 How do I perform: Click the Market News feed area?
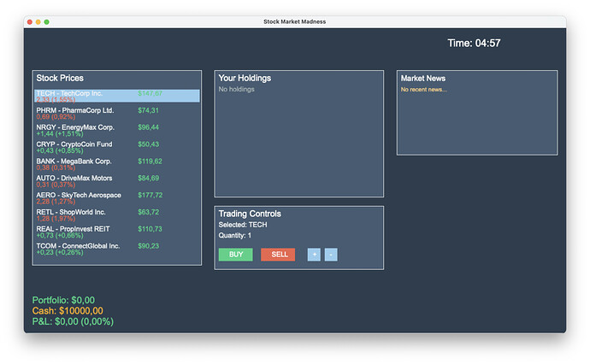[x=476, y=118]
